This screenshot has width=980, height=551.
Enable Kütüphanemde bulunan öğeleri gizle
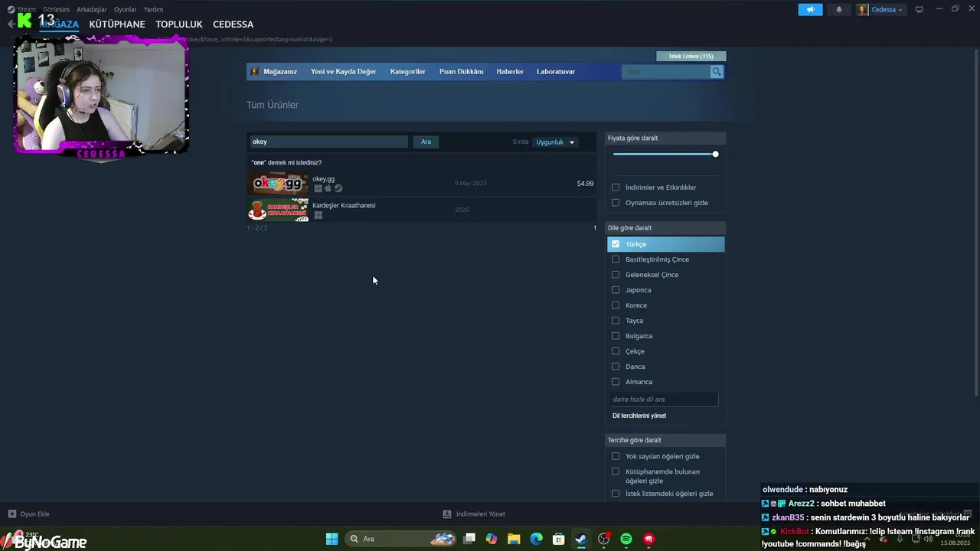pyautogui.click(x=616, y=471)
